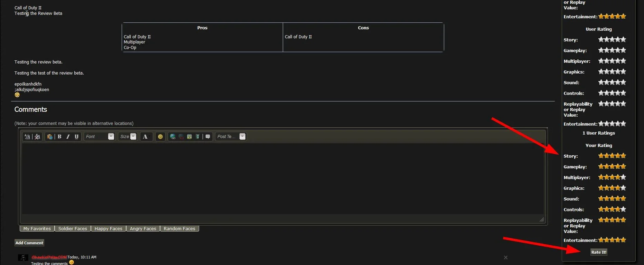
Task: Open the smilies inserter in the toolbar
Action: [x=160, y=137]
